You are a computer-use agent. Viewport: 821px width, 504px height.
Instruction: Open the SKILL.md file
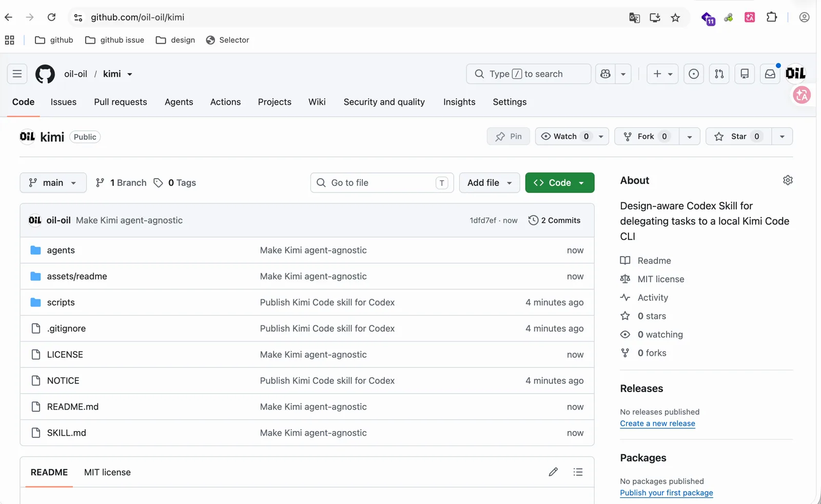point(67,433)
